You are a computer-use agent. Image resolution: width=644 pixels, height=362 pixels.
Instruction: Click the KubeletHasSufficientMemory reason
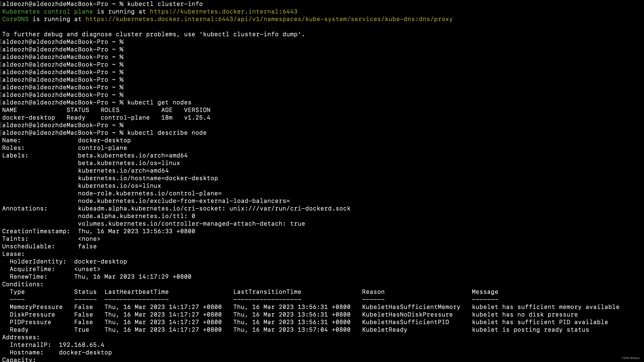[x=411, y=307]
